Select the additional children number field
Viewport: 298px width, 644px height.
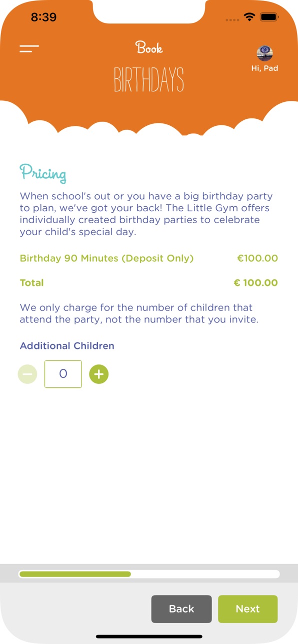tap(63, 374)
